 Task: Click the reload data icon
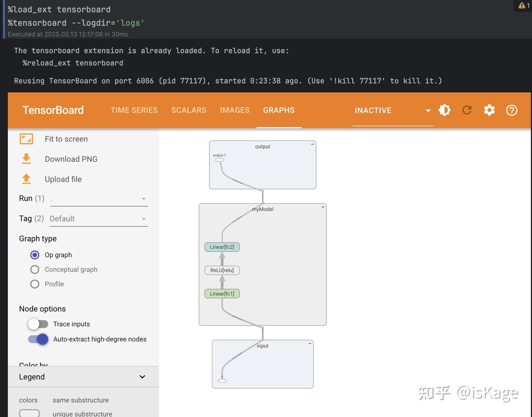467,110
